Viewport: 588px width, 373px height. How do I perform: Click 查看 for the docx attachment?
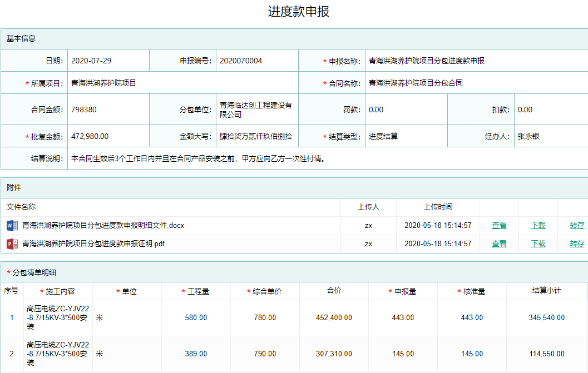[x=499, y=226]
